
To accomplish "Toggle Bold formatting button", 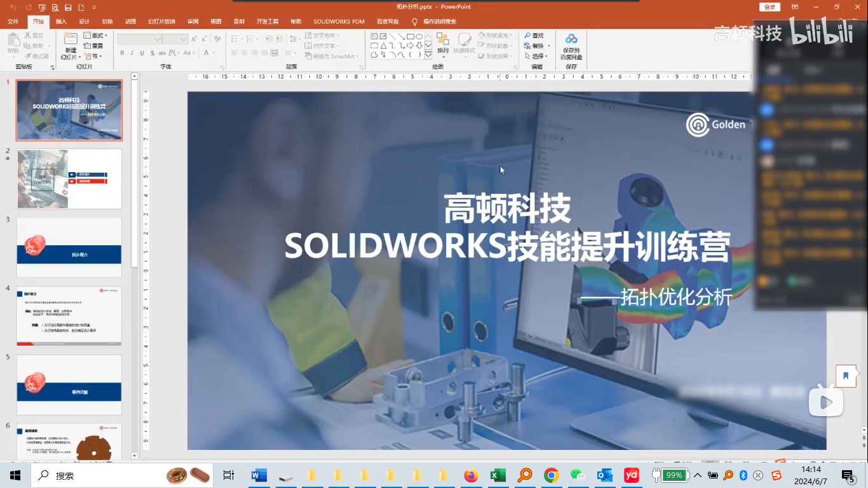I will [x=122, y=53].
